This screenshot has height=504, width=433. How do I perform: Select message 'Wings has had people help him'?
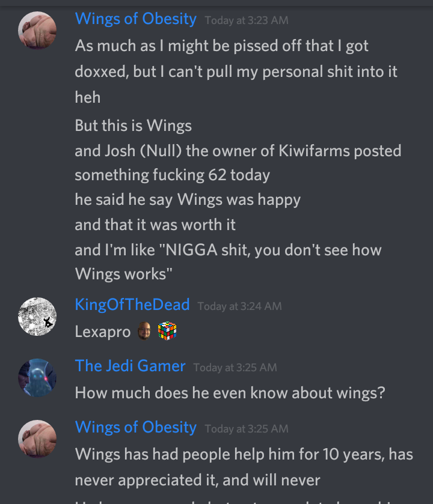click(244, 467)
